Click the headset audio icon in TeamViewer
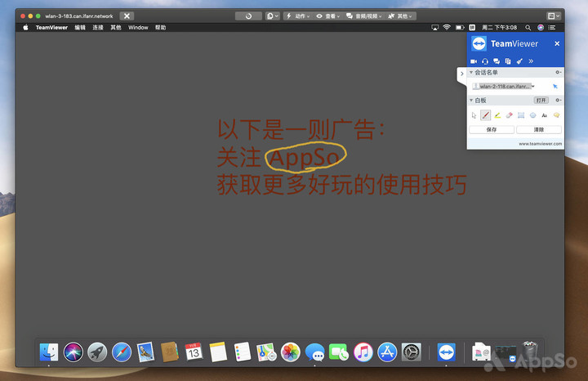Screen dimensions: 588x381 pos(485,61)
